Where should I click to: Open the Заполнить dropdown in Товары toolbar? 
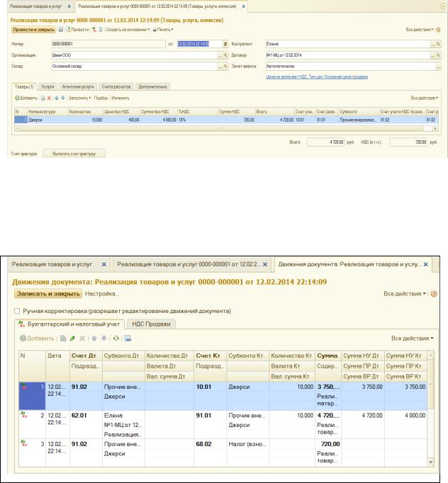click(x=79, y=98)
